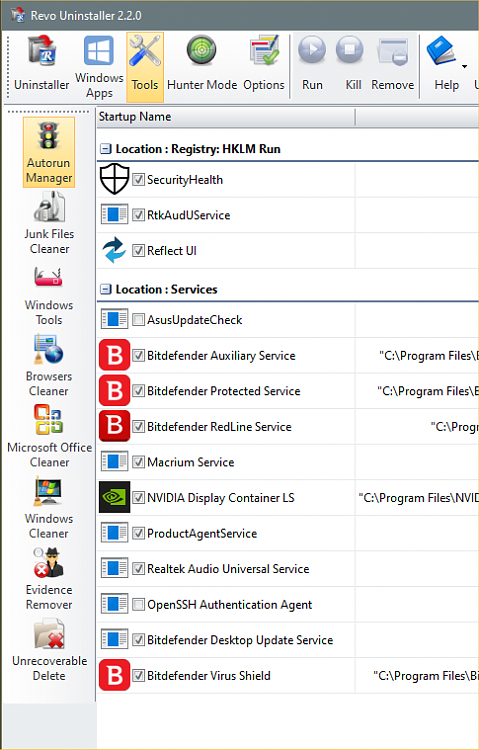Click the Revo Uninstaller title bar icon
The height and width of the screenshot is (750, 479).
[18, 15]
